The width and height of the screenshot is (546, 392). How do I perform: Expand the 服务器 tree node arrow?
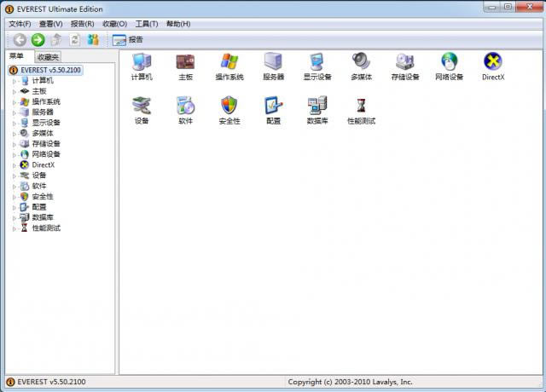point(15,112)
